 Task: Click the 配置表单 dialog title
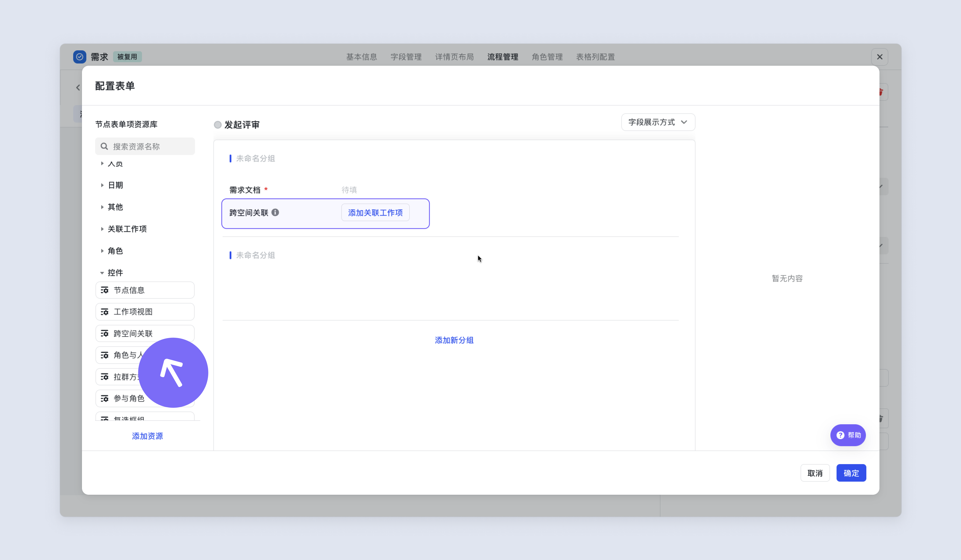[115, 86]
